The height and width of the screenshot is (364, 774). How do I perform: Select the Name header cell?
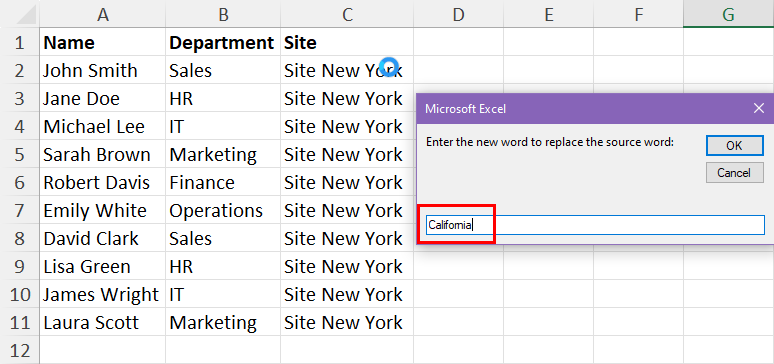pos(103,42)
